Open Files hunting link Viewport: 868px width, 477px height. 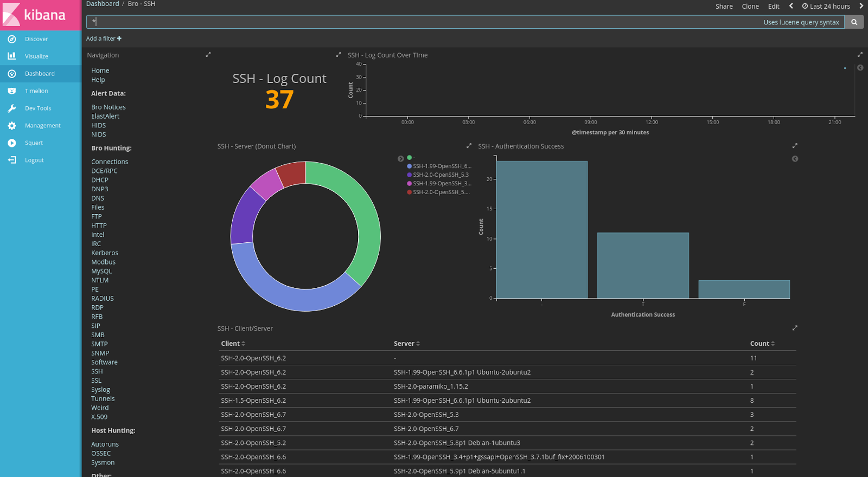[x=98, y=208]
